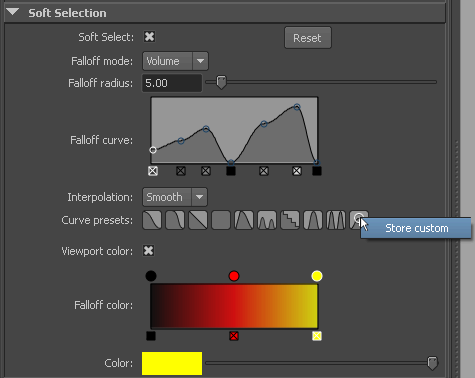Choose Store custom from popup menu
The height and width of the screenshot is (378, 475).
click(416, 228)
